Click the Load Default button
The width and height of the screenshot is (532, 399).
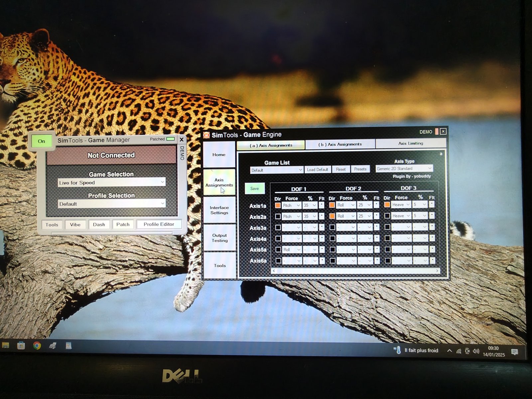317,170
